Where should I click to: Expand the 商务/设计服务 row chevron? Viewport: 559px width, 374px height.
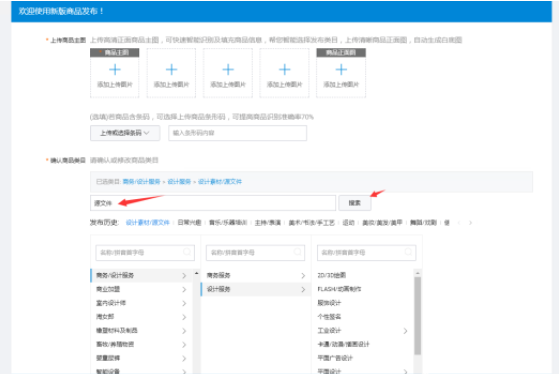pos(184,276)
